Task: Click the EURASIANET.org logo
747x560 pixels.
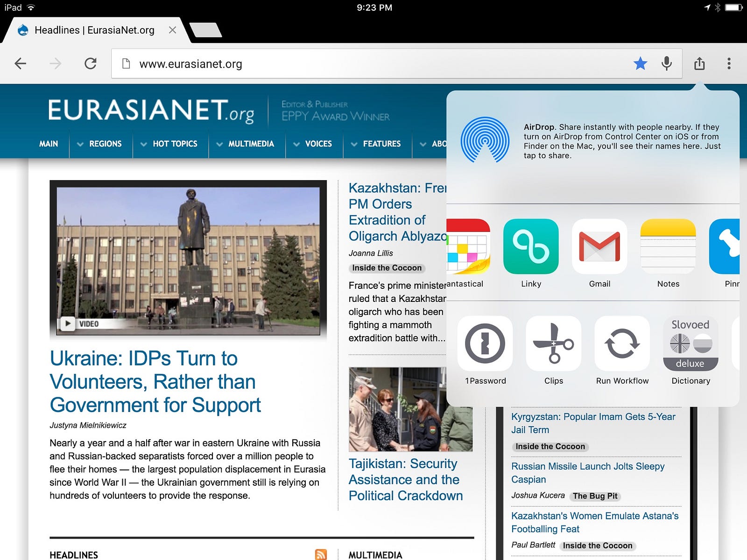Action: pyautogui.click(x=151, y=111)
